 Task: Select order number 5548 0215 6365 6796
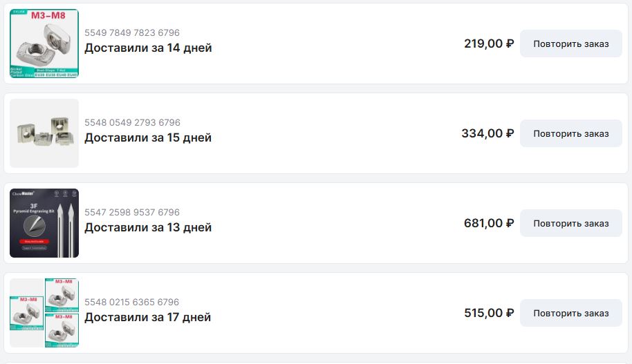132,302
